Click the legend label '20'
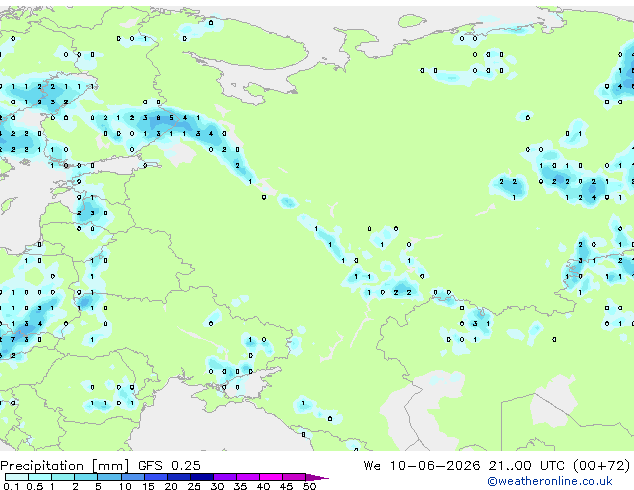Screen dimensions: 634x490 [171, 486]
